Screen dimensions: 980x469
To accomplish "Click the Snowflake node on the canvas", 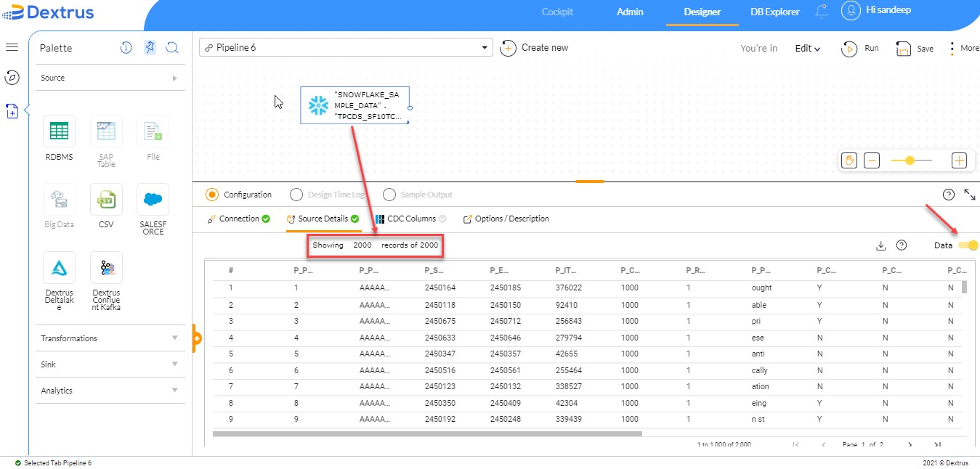I will tap(355, 105).
